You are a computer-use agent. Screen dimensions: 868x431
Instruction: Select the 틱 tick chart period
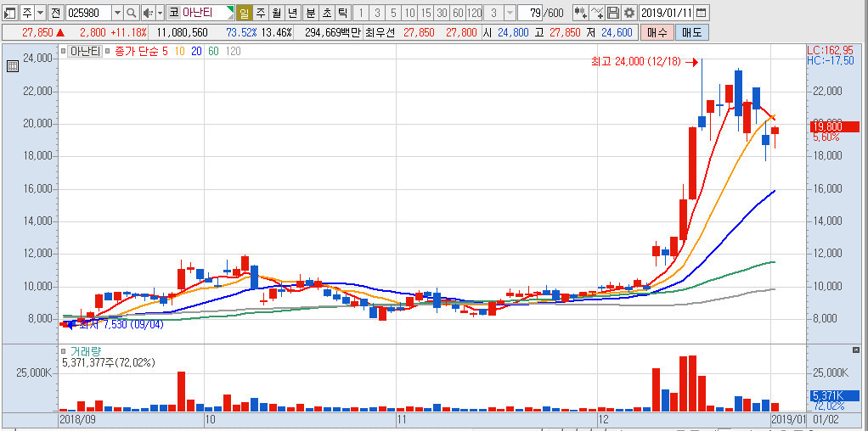pyautogui.click(x=343, y=12)
